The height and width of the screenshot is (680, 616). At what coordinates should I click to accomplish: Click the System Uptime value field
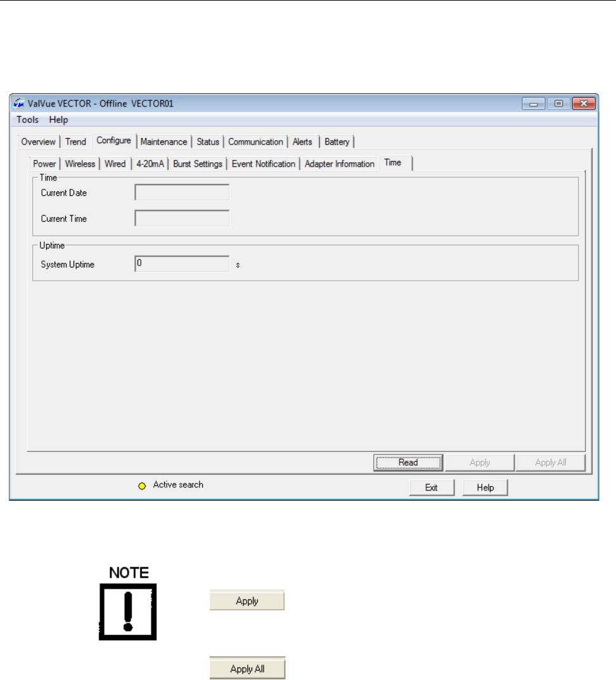[182, 264]
